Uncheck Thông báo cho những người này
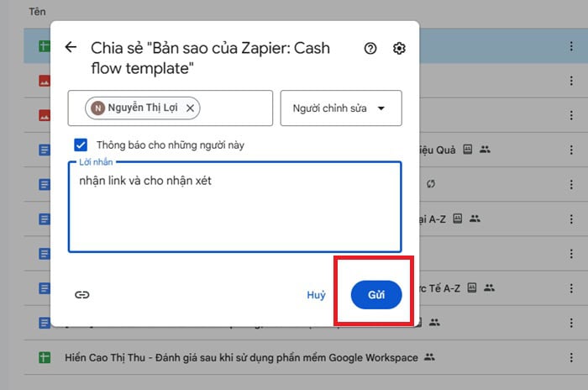This screenshot has height=390, width=588. pos(81,145)
